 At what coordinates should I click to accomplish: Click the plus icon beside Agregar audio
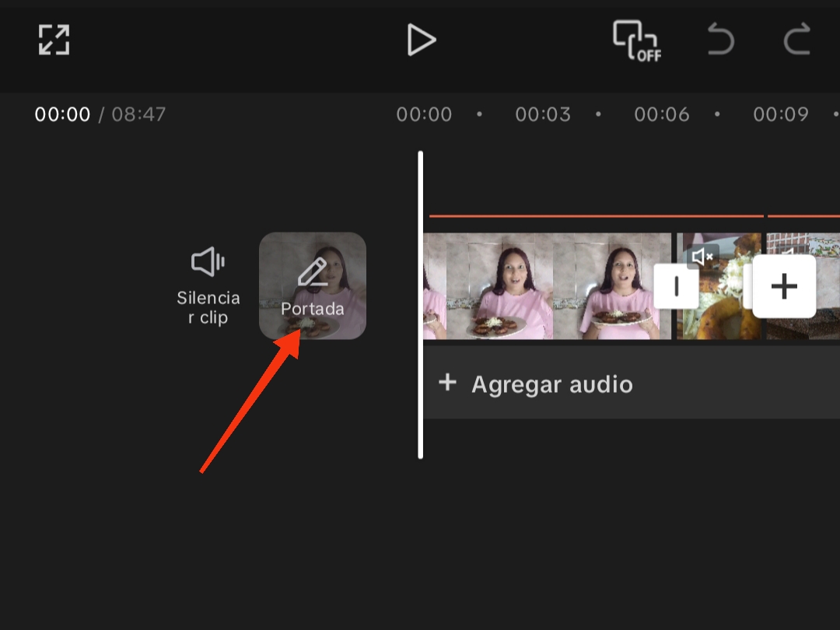(x=447, y=383)
